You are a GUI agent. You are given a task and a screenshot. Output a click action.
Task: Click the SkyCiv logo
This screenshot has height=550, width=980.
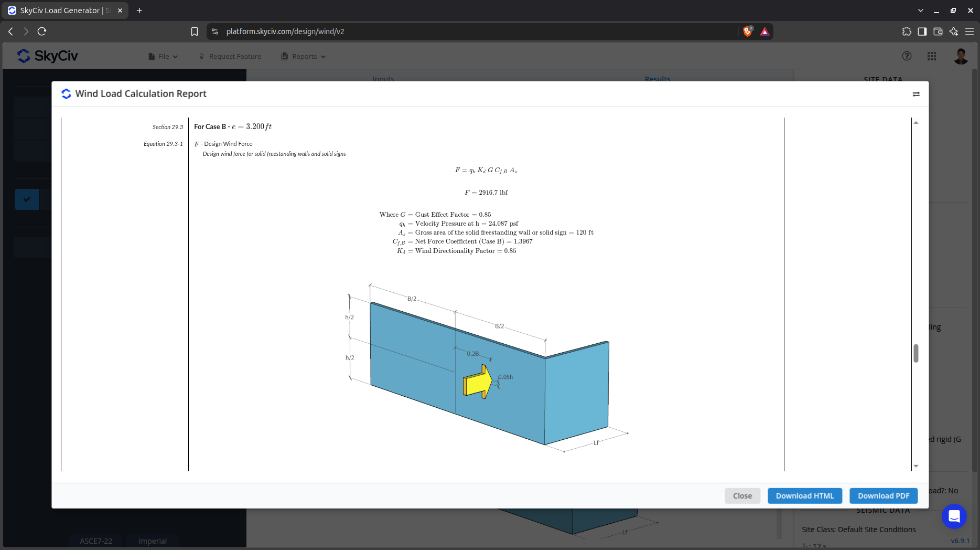[x=47, y=56]
